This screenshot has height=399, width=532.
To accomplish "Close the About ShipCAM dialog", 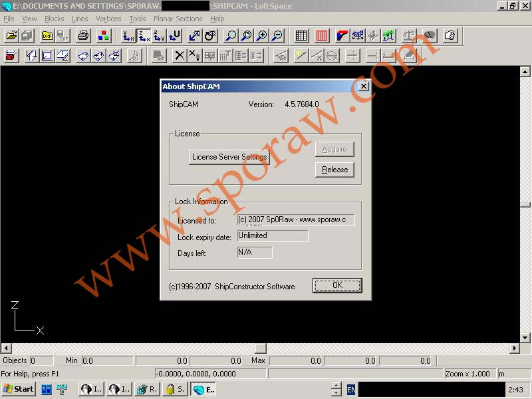I will tap(363, 86).
